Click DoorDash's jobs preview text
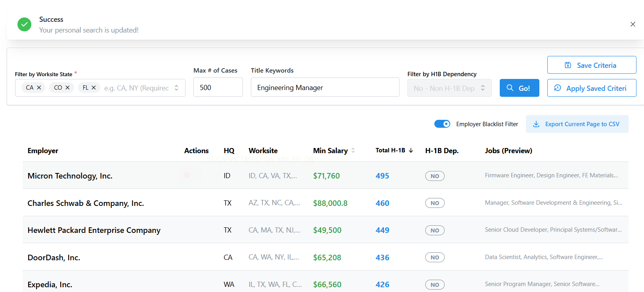 point(544,257)
